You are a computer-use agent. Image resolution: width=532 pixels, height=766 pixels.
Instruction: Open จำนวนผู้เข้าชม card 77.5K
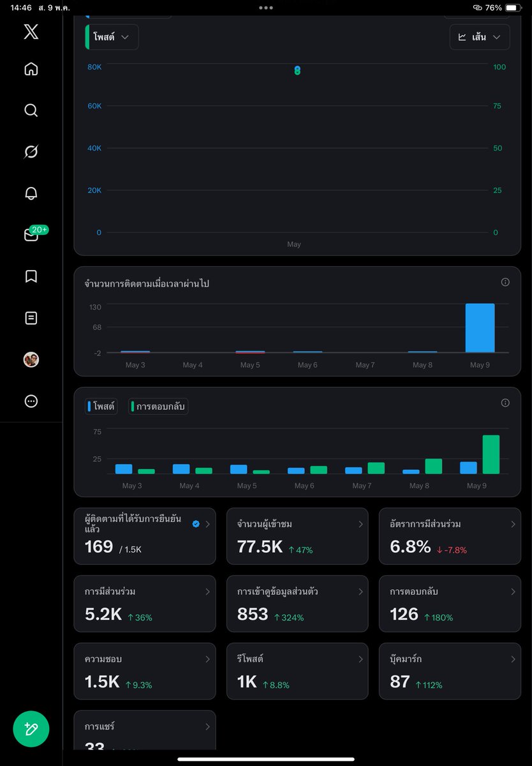(x=297, y=536)
